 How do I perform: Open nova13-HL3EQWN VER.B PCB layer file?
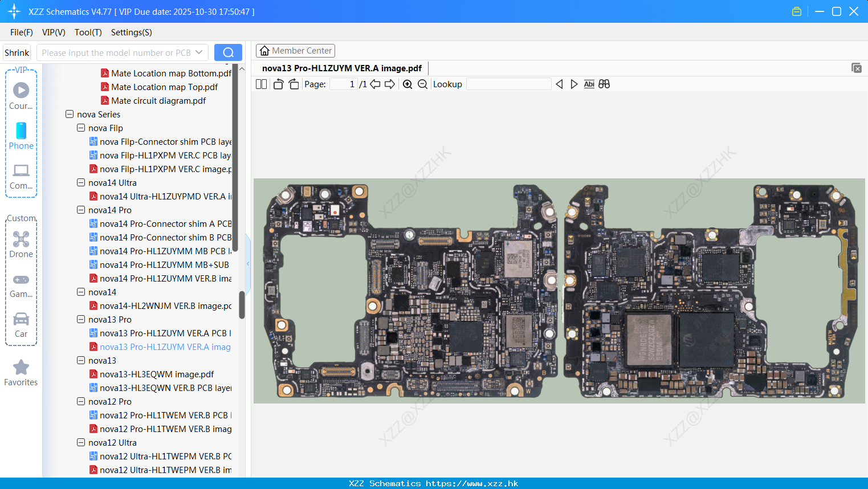[x=160, y=388]
